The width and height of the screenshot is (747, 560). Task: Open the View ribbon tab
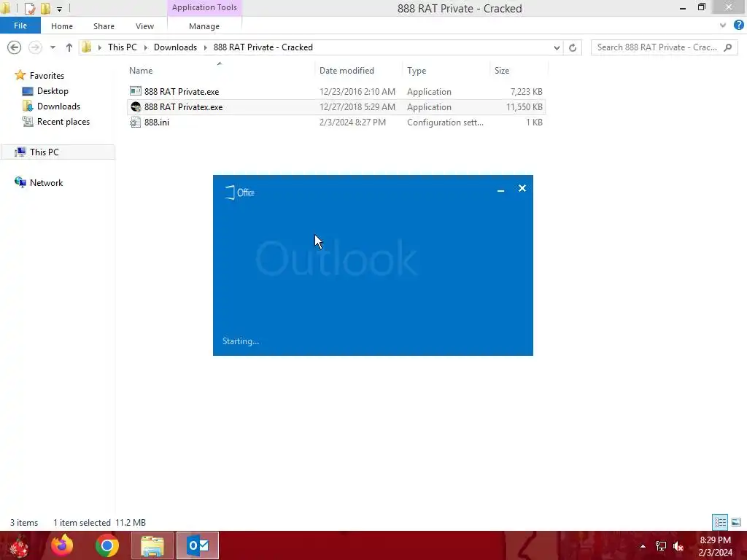click(144, 26)
